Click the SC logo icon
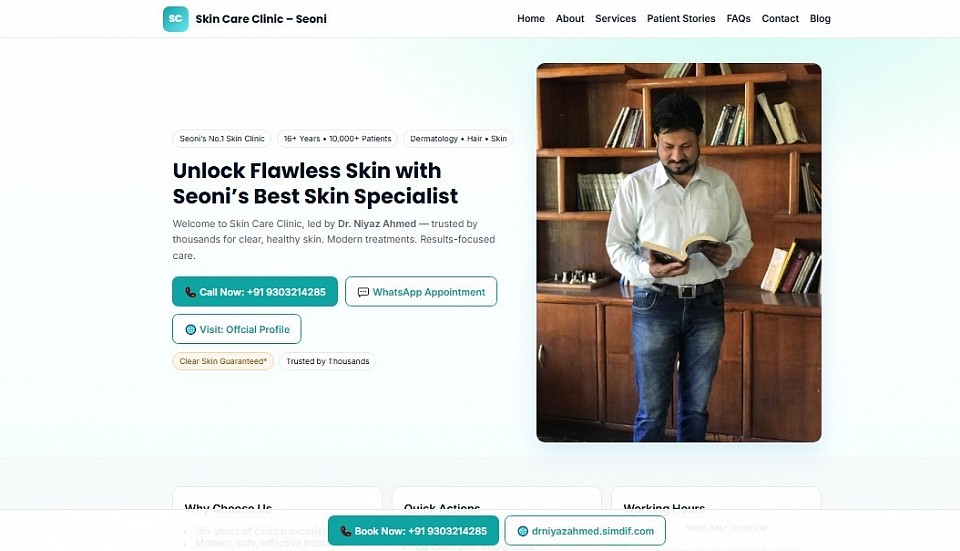This screenshot has height=551, width=960. pos(175,19)
